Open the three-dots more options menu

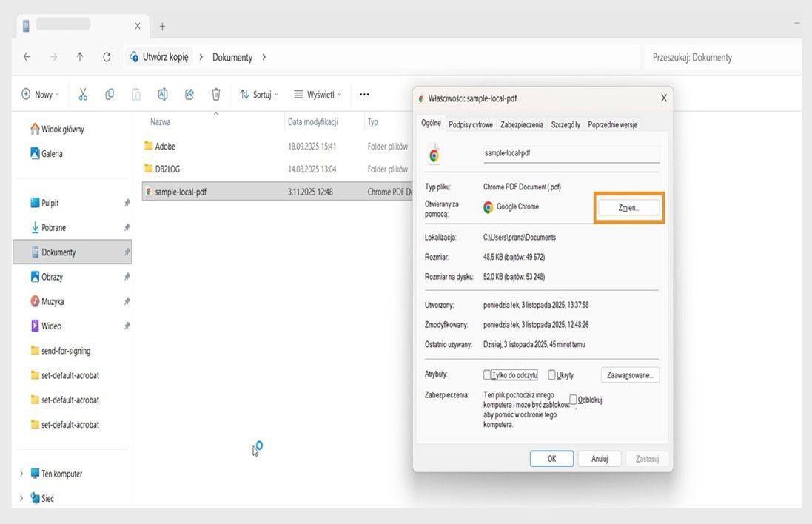[x=364, y=94]
